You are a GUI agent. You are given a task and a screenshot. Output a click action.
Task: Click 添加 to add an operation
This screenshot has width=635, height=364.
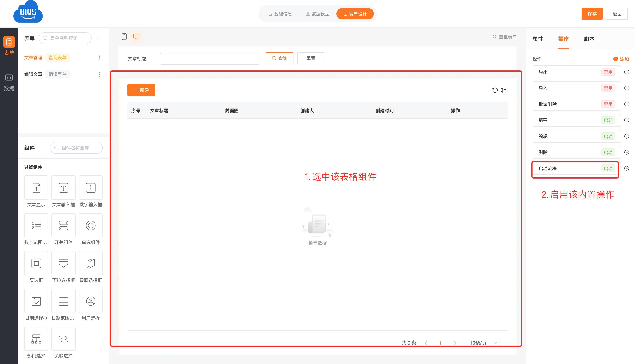point(621,59)
